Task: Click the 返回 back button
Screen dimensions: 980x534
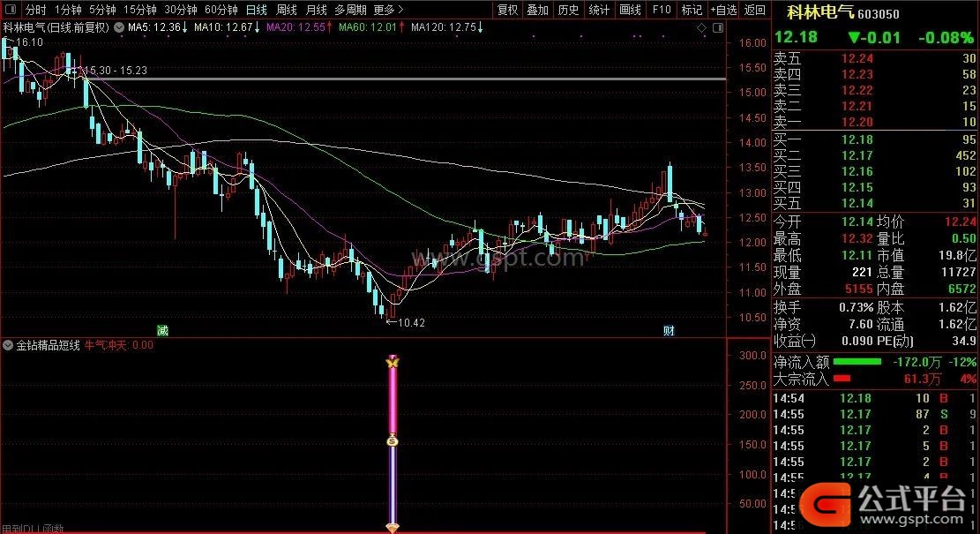Action: [x=755, y=10]
